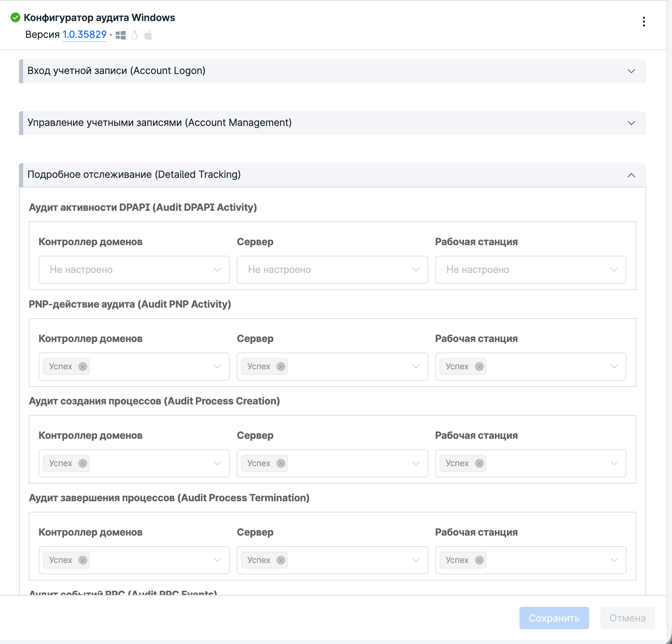Screen dimensions: 672x644
Task: Click the Apple platform icon
Action: coord(148,35)
